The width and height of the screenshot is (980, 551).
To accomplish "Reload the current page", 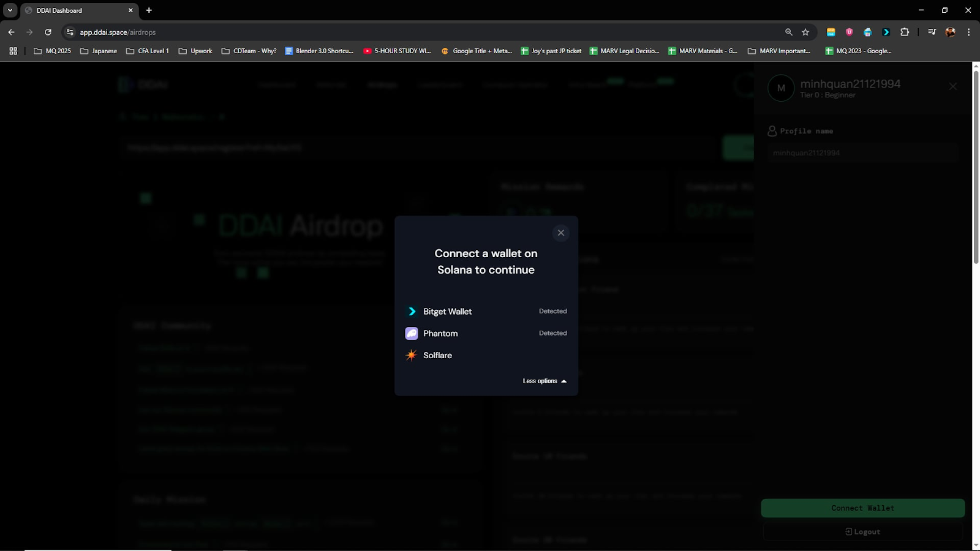I will click(48, 32).
